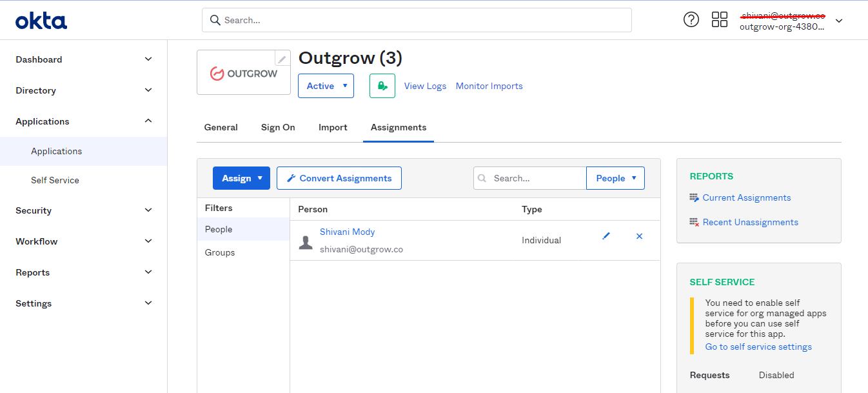
Task: Switch to the Sign On tab
Action: click(x=278, y=127)
